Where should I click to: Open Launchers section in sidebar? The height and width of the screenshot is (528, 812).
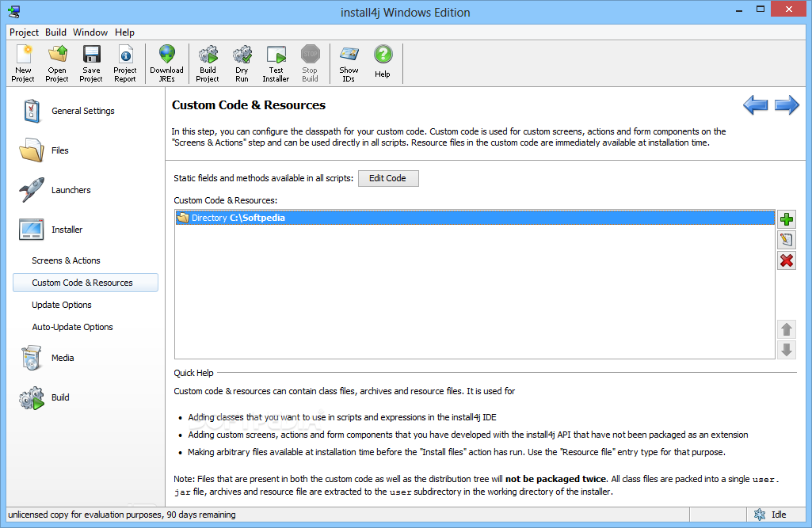[55, 190]
